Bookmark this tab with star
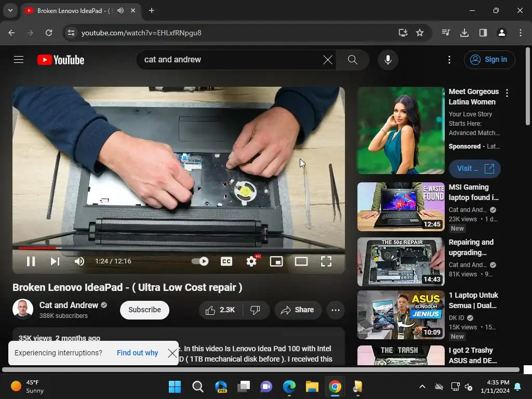Image resolution: width=532 pixels, height=399 pixels. coord(420,33)
